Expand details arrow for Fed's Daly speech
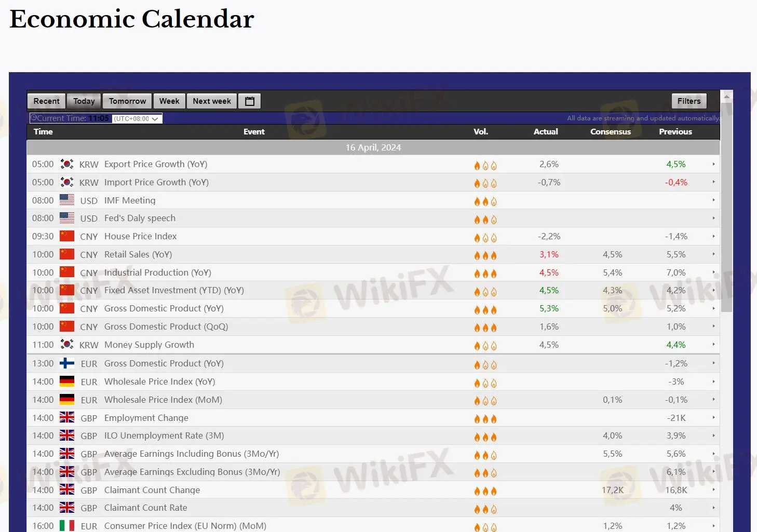 point(713,219)
